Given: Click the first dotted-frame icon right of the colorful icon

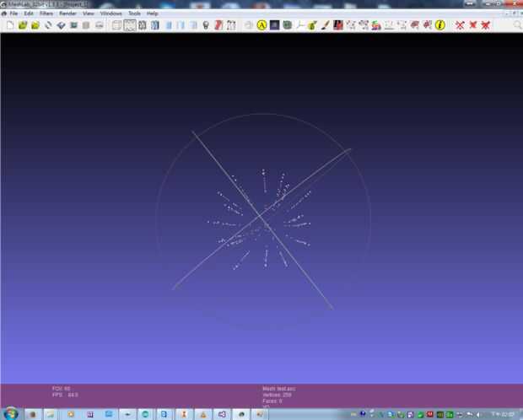Looking at the screenshot, I should pyautogui.click(x=389, y=25).
